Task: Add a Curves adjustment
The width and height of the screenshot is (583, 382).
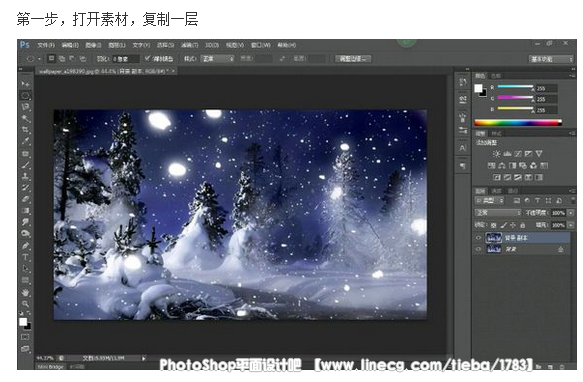Action: click(518, 154)
